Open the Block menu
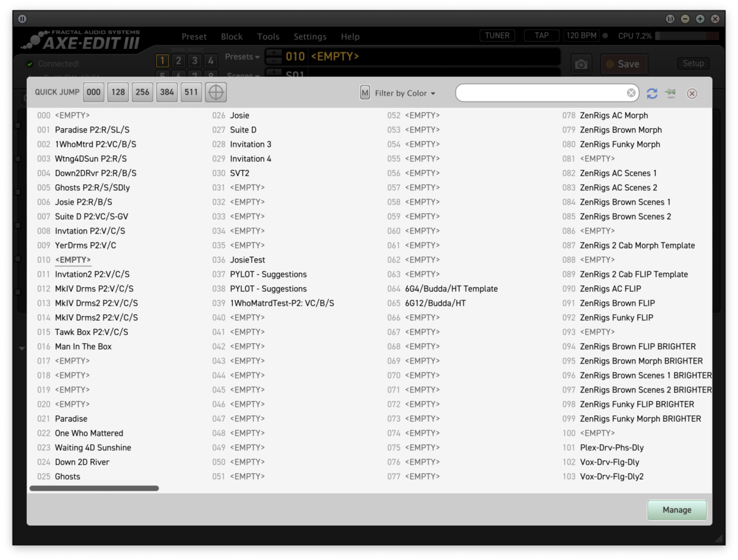The height and width of the screenshot is (560, 738). pyautogui.click(x=231, y=37)
